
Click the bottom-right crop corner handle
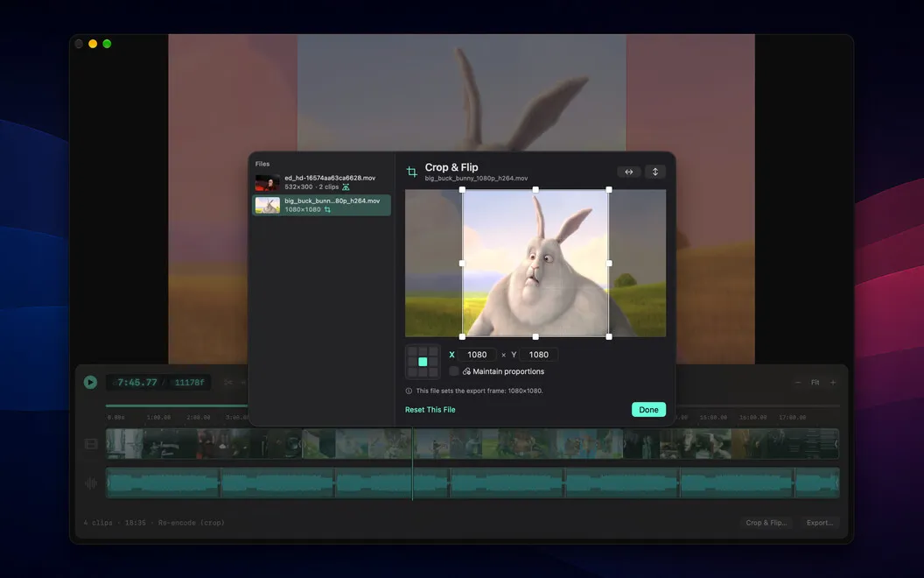click(609, 337)
